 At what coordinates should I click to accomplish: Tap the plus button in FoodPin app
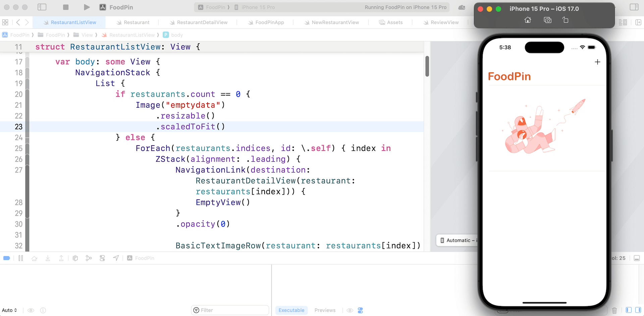pos(597,62)
